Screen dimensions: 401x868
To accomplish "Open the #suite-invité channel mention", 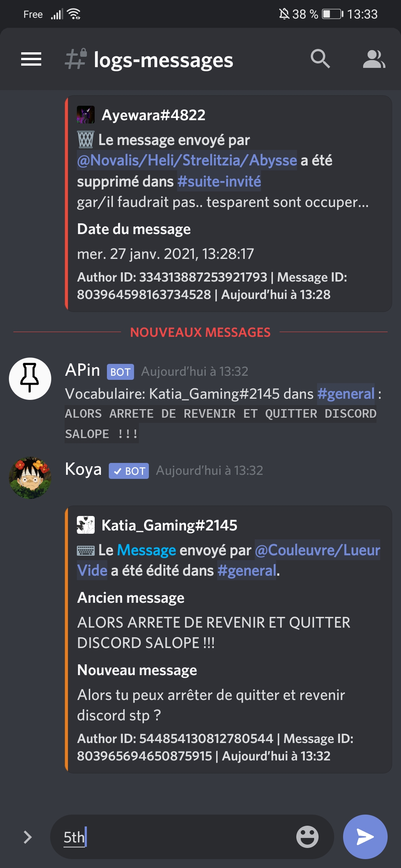I will click(x=219, y=181).
